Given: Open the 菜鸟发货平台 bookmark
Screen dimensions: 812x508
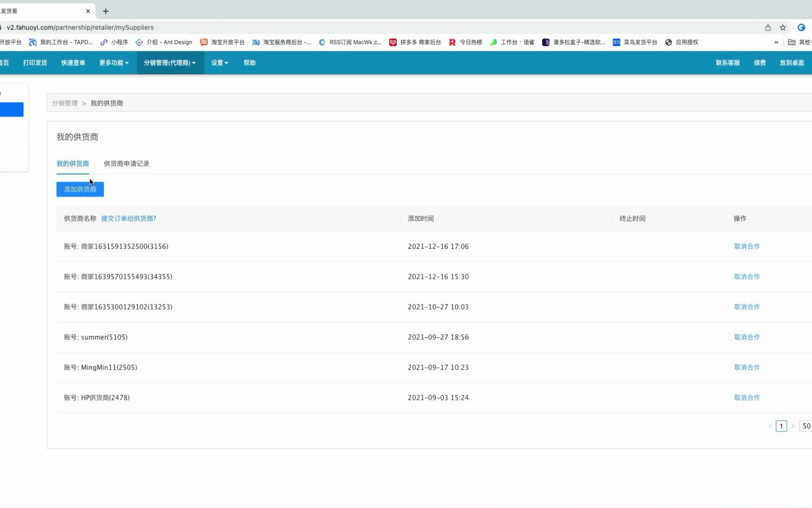Looking at the screenshot, I should tap(635, 42).
